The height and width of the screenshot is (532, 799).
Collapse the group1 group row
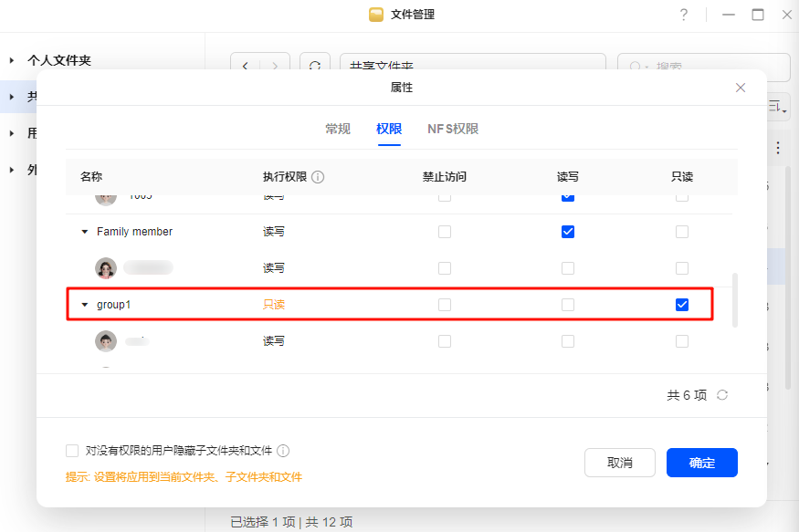click(86, 305)
